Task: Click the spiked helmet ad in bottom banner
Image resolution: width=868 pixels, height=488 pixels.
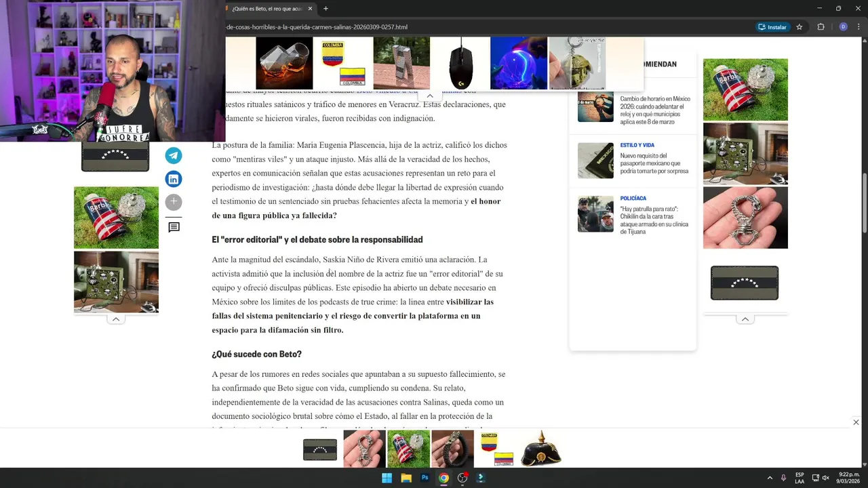Action: (540, 449)
